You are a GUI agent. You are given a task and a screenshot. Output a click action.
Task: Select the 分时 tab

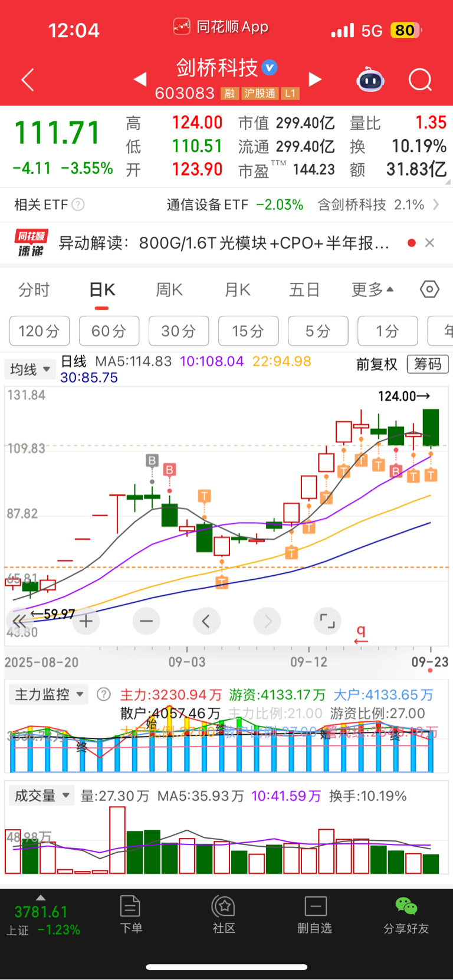coord(34,289)
